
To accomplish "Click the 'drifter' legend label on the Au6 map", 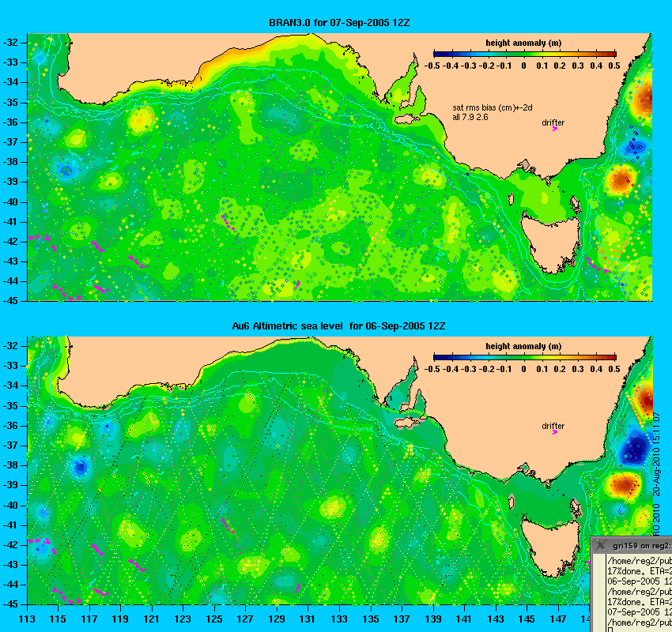I will [553, 426].
